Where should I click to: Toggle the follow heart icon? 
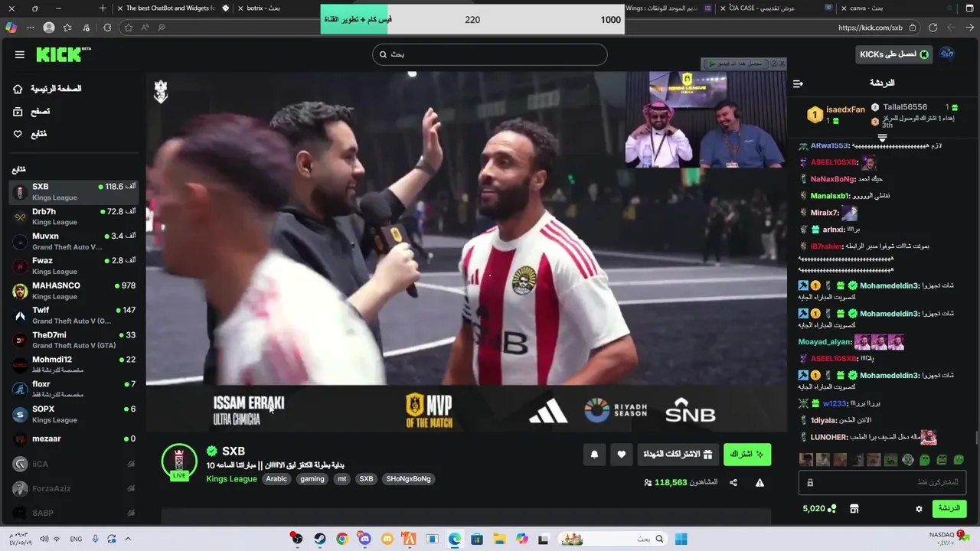click(622, 454)
